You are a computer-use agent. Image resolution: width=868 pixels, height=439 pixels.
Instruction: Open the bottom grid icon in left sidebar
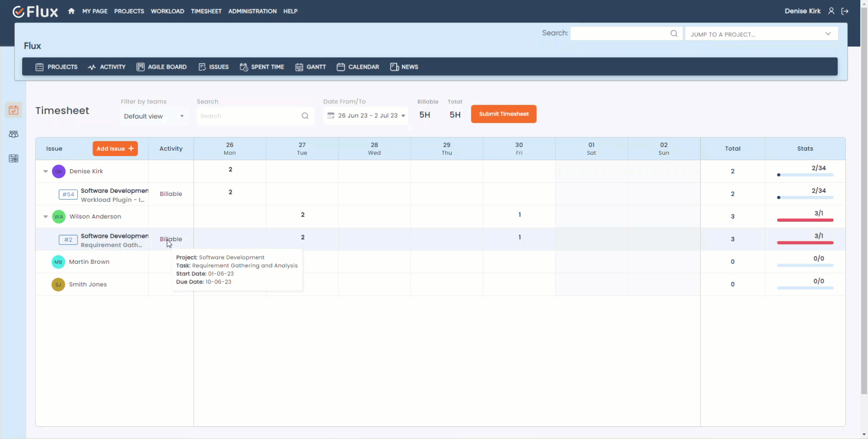(14, 158)
